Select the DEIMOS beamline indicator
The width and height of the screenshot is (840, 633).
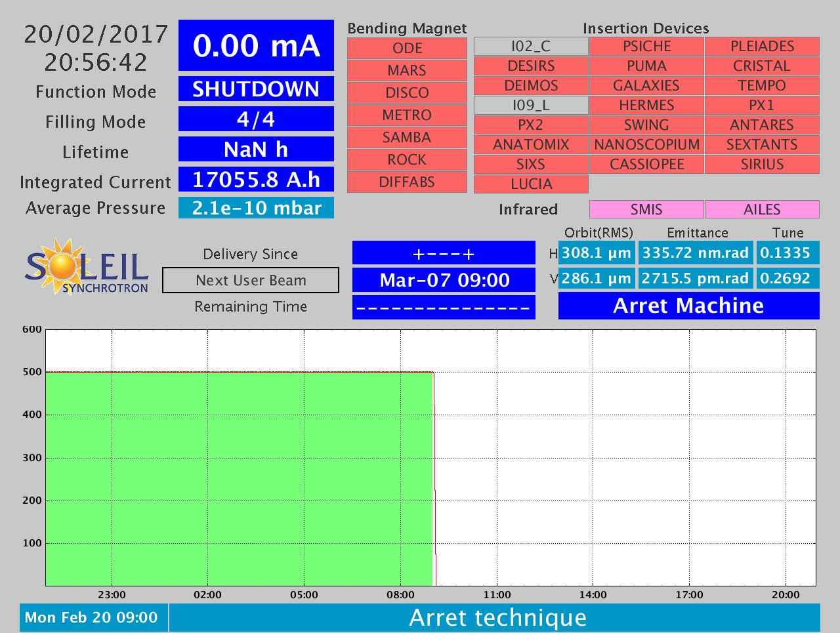click(x=531, y=86)
